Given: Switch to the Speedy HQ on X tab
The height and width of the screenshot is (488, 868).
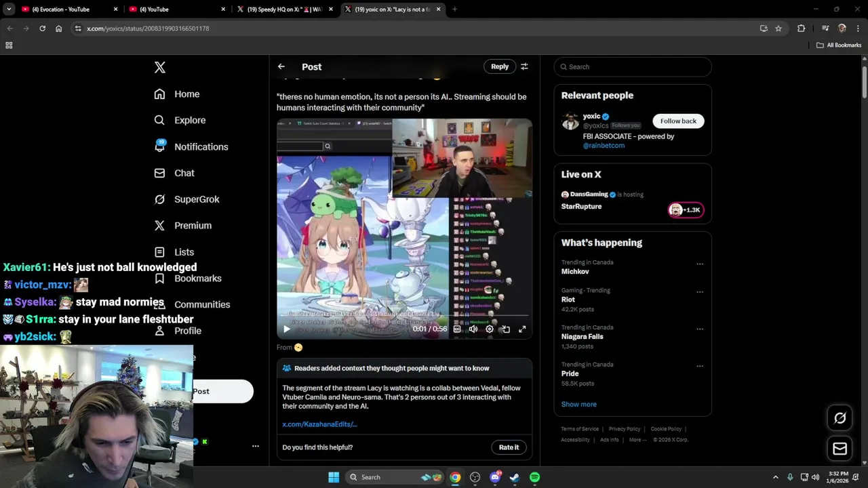Looking at the screenshot, I should 284,9.
